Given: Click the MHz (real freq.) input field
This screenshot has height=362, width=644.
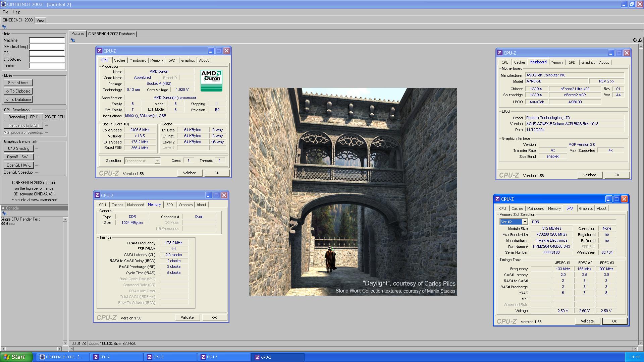Looking at the screenshot, I should [x=47, y=47].
